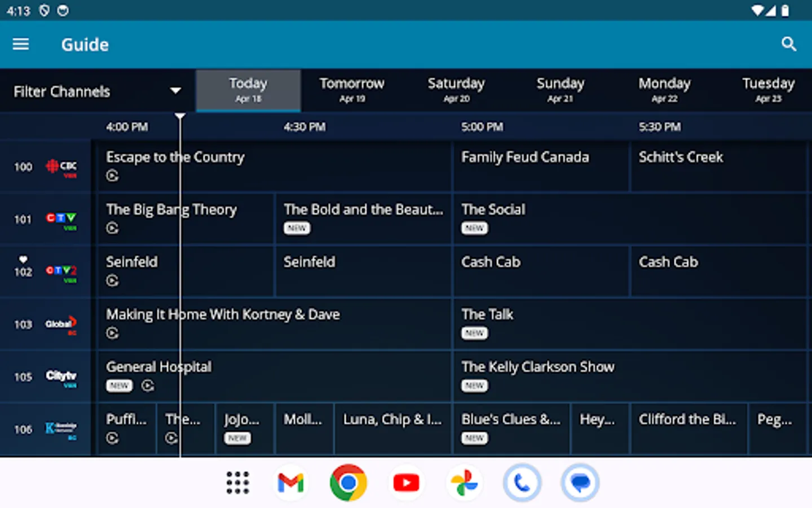Launch YouTube from the dock

click(x=407, y=483)
